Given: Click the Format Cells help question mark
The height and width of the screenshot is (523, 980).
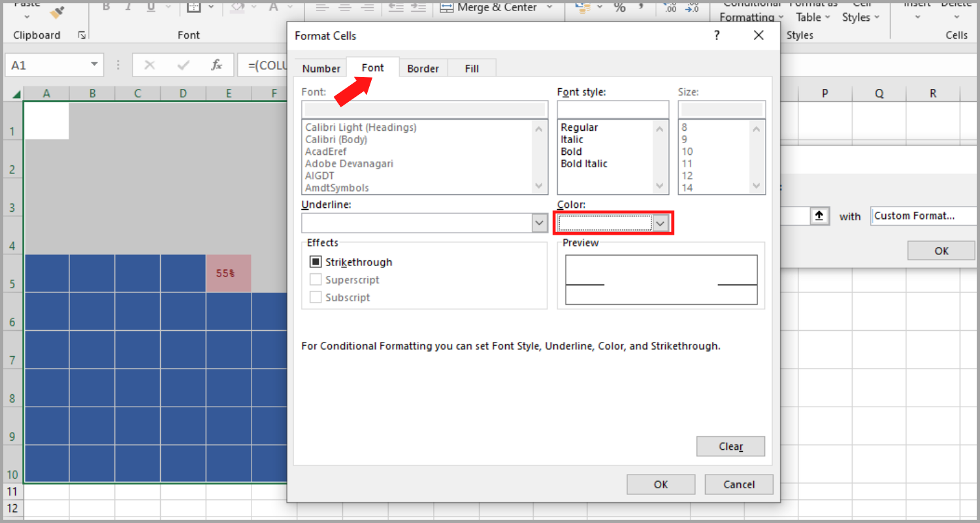Looking at the screenshot, I should coord(717,35).
